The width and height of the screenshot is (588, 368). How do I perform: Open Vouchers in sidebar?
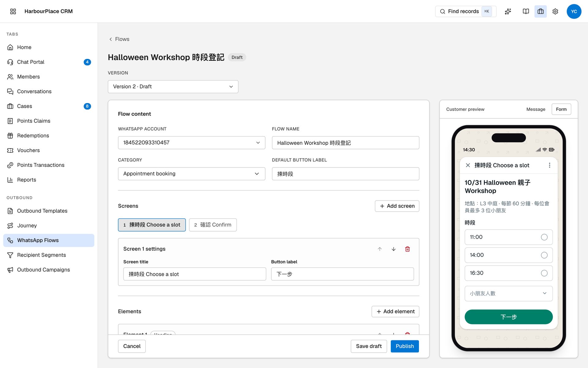pos(49,150)
